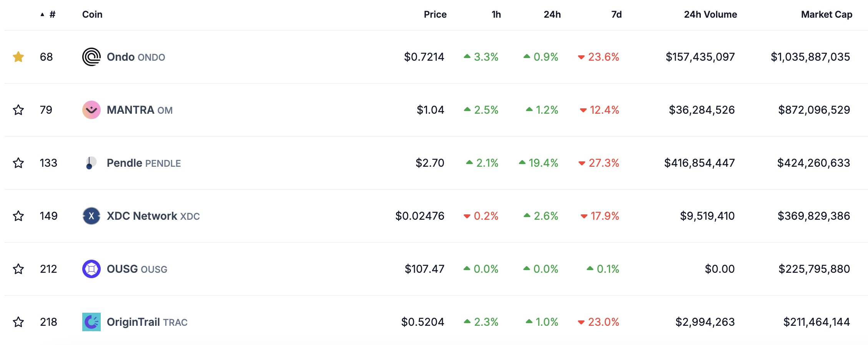
Task: Click the OUSG purple logo icon
Action: pos(91,269)
